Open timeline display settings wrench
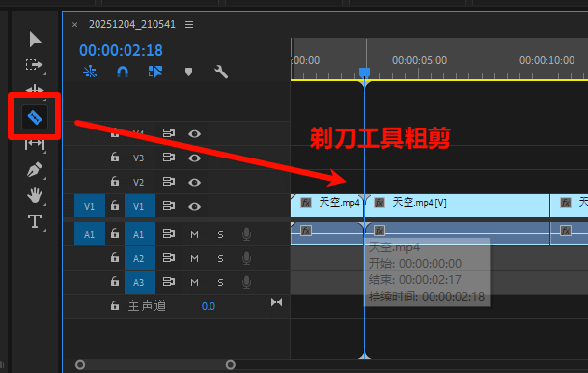This screenshot has width=588, height=373. tap(221, 72)
